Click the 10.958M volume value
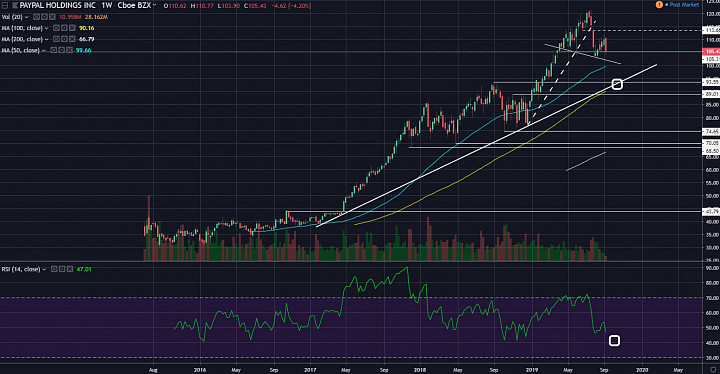This screenshot has height=374, width=720. point(70,17)
